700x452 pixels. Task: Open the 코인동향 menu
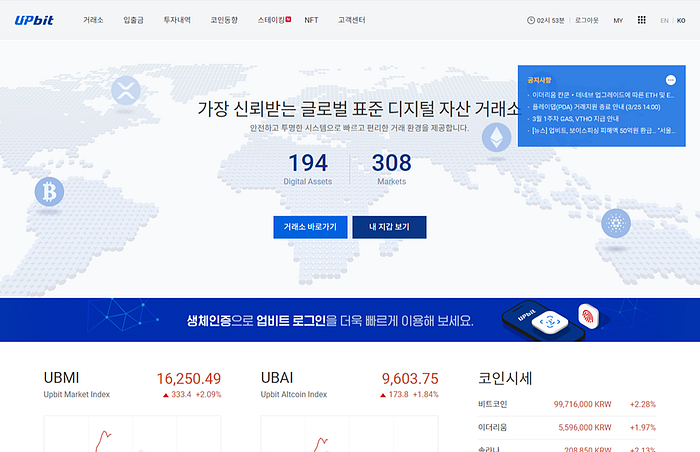[224, 20]
